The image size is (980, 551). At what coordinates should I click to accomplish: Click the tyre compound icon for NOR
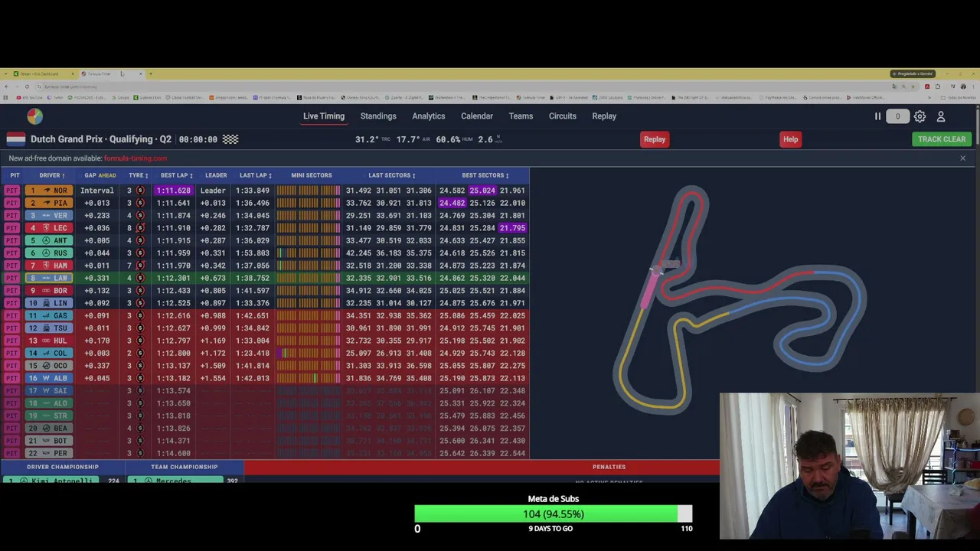click(140, 191)
